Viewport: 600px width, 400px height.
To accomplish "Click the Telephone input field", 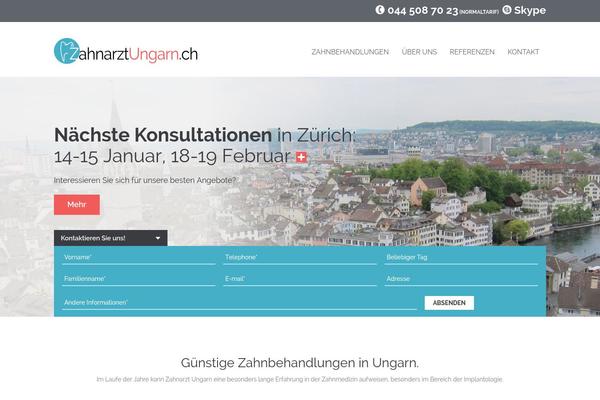I will [300, 258].
